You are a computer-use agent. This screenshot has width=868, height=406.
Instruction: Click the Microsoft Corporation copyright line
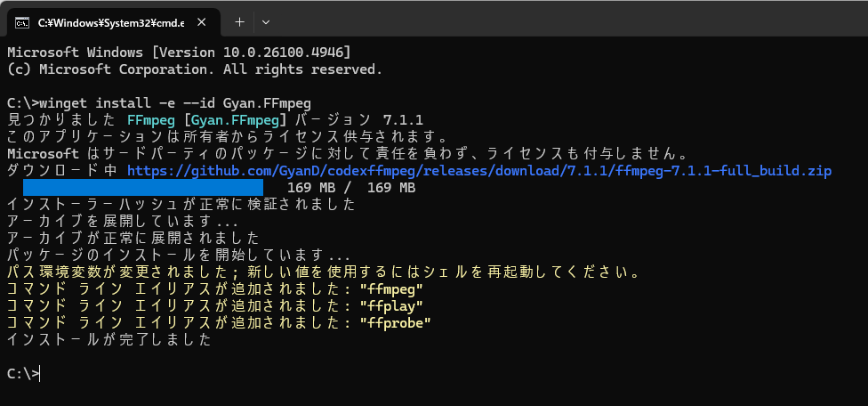click(x=194, y=69)
